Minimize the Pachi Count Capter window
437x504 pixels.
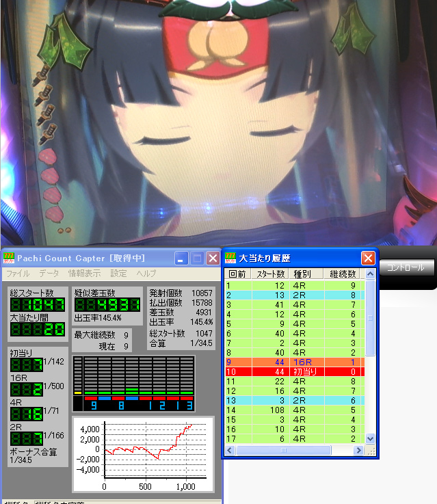click(181, 258)
